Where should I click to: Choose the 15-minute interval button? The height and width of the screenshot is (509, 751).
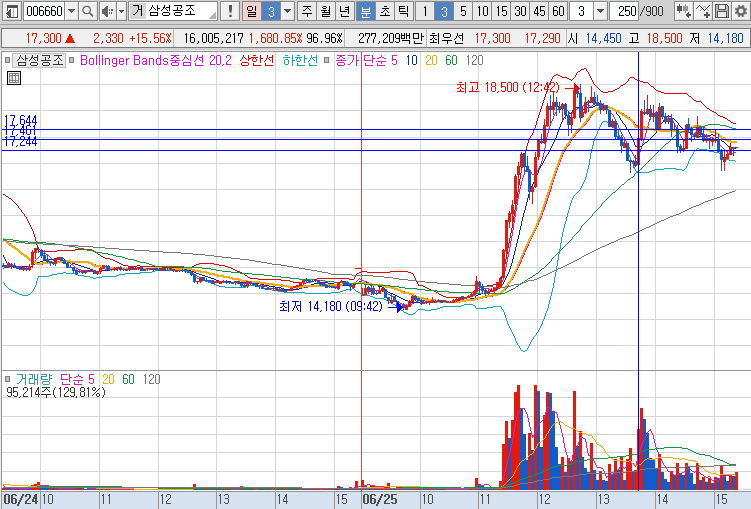click(501, 11)
